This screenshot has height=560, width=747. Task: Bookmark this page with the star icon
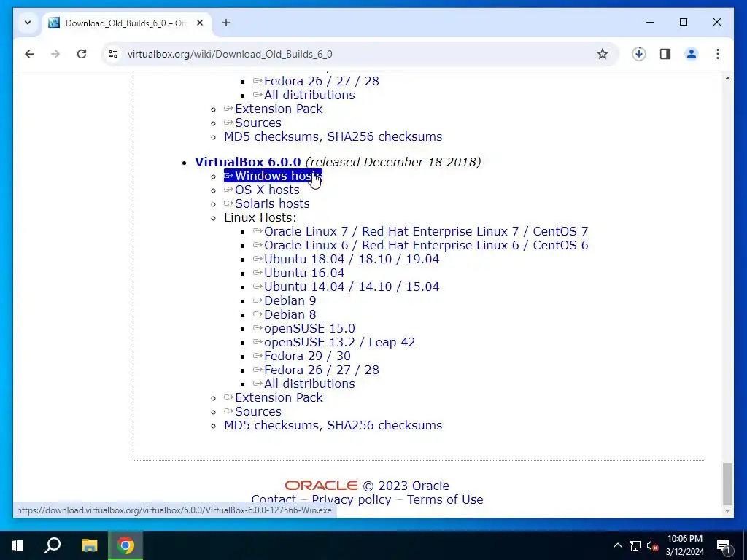coord(602,54)
